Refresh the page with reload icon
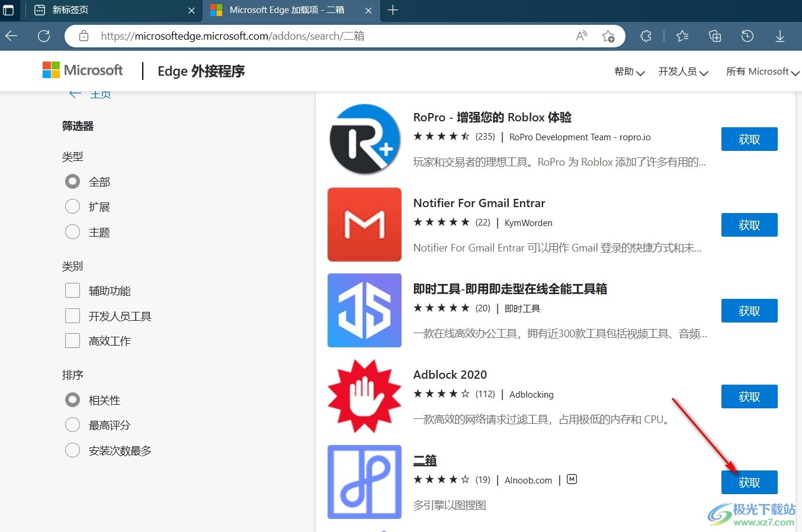The image size is (802, 532). point(44,36)
